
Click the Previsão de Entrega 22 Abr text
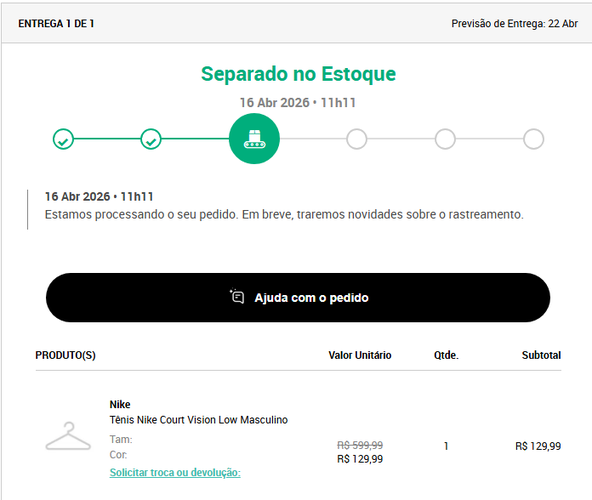point(514,24)
